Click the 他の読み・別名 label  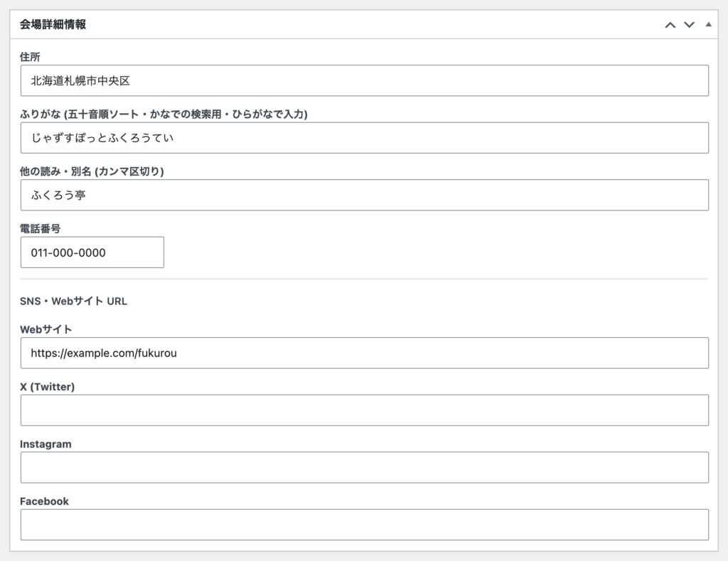pyautogui.click(x=92, y=171)
